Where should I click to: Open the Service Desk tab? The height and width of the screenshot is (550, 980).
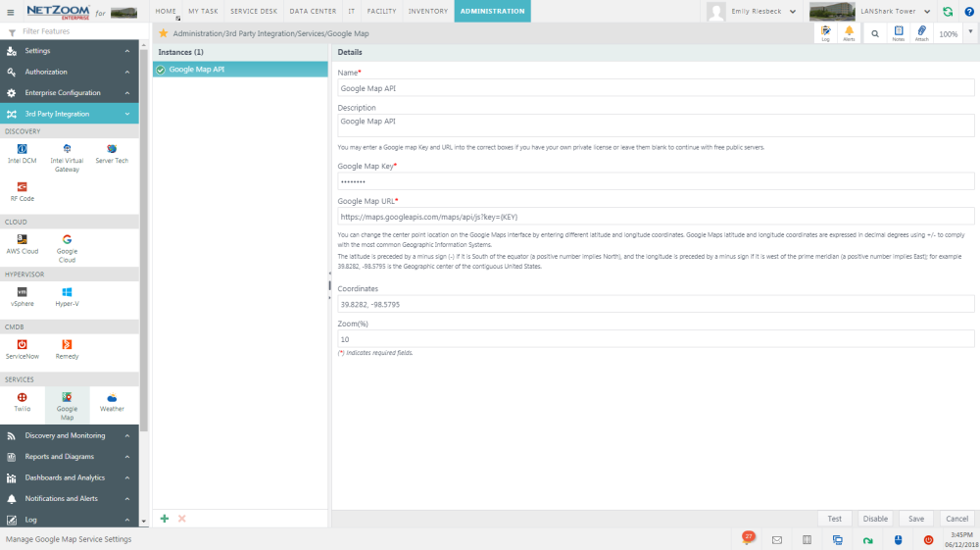coord(254,11)
